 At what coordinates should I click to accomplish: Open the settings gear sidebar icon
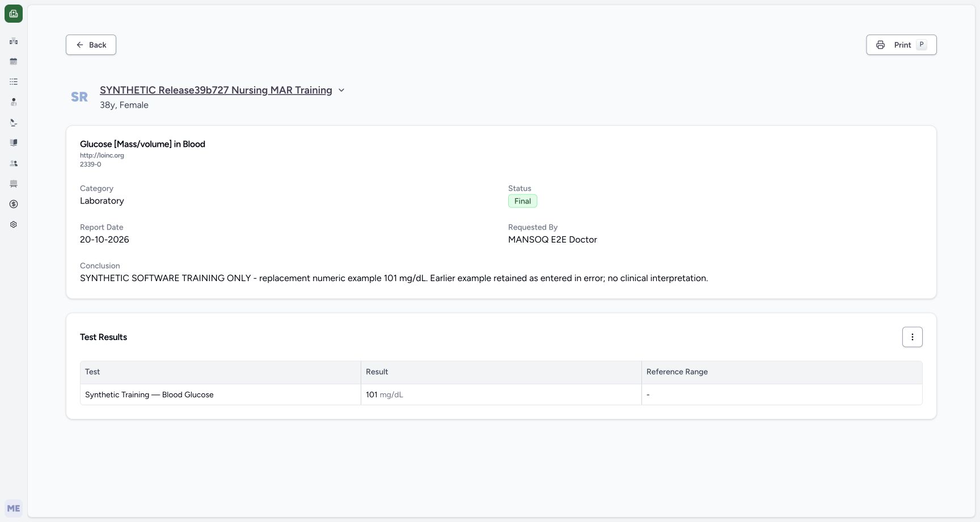14,224
